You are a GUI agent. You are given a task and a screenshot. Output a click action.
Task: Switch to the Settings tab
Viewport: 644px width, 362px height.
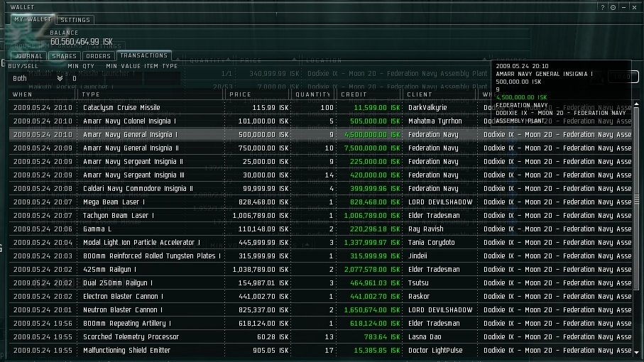click(x=75, y=20)
